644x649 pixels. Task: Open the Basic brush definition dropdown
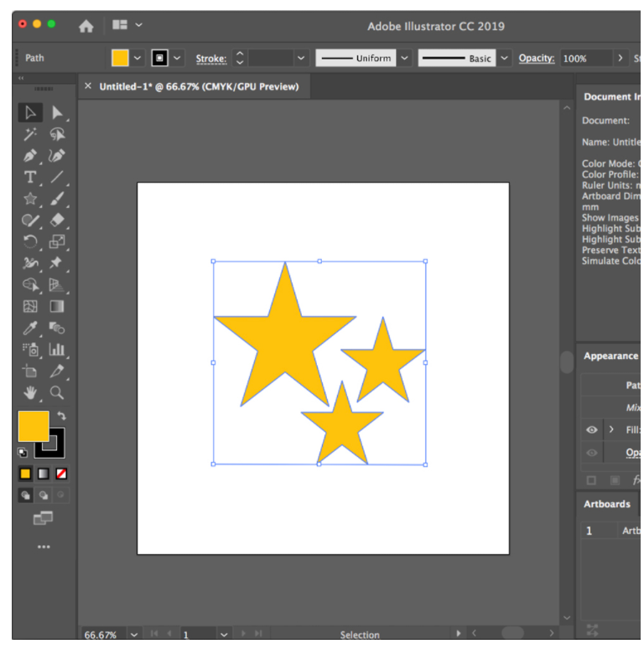(504, 58)
